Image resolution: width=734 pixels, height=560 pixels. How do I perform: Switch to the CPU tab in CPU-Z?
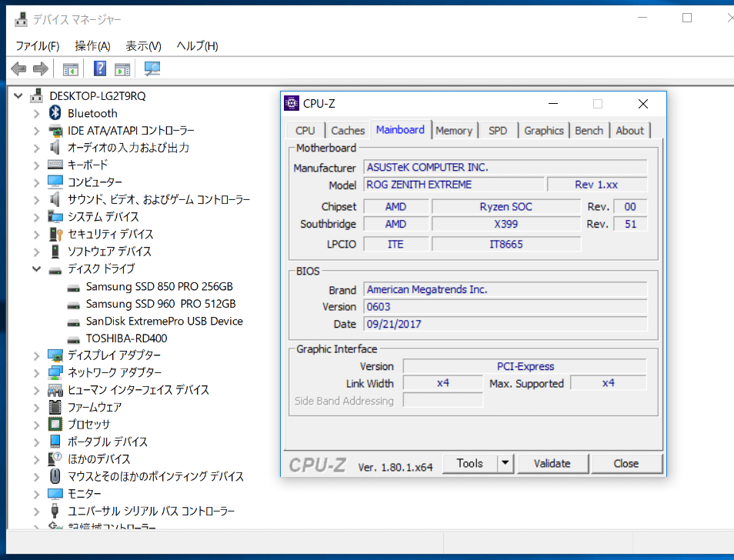click(305, 131)
